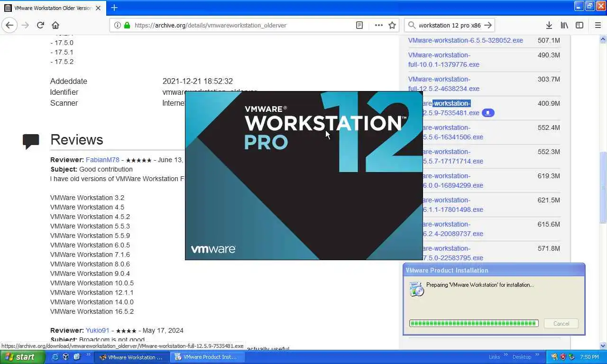Open the Firefox hamburger menu

click(x=598, y=25)
